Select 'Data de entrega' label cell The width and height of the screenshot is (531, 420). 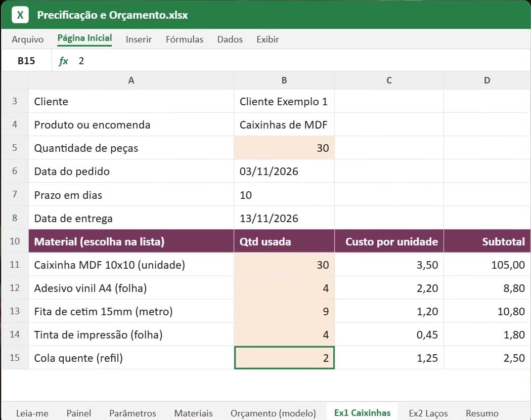(x=131, y=218)
